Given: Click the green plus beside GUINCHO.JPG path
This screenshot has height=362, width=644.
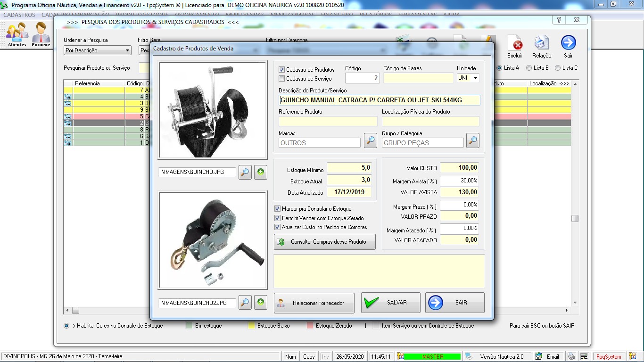Looking at the screenshot, I should [261, 173].
